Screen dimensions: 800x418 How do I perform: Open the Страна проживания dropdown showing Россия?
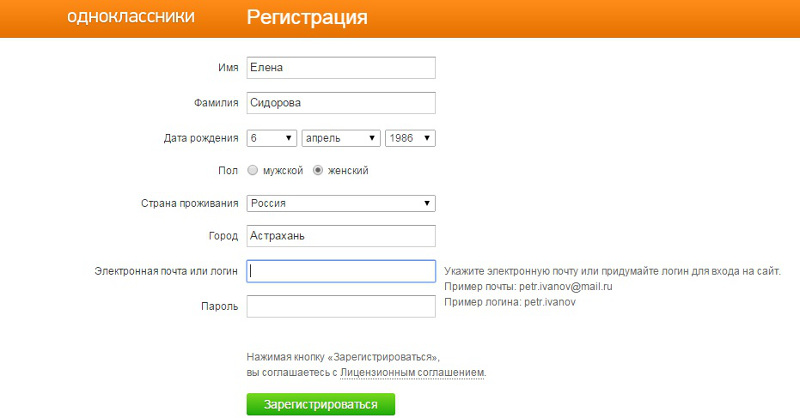[341, 203]
